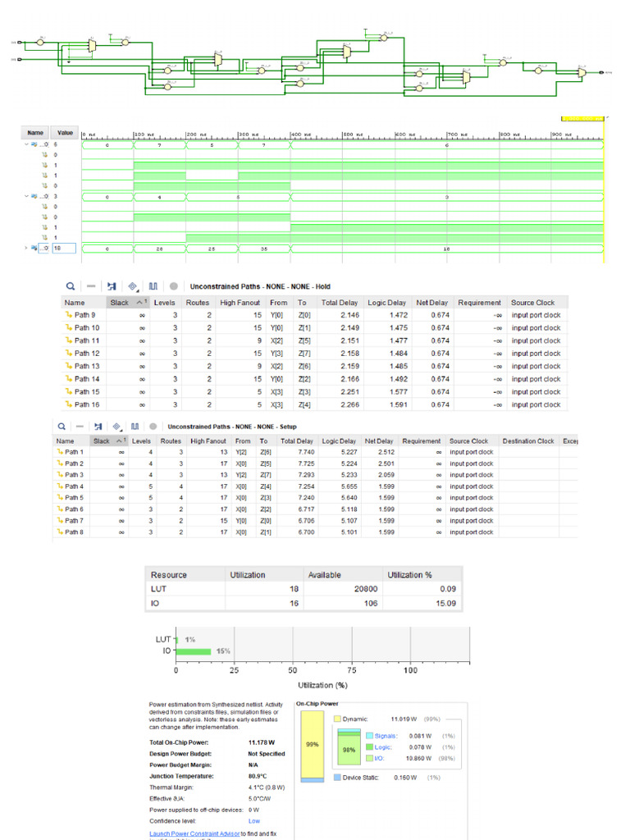630x840 pixels.
Task: Click the search icon in Hold paths toolbar
Action: click(x=71, y=286)
